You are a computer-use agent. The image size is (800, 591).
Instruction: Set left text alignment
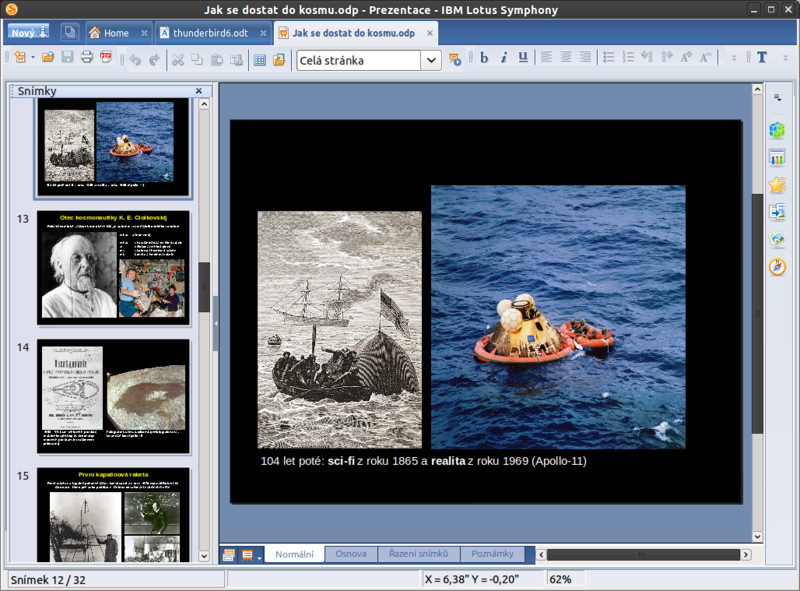[546, 57]
